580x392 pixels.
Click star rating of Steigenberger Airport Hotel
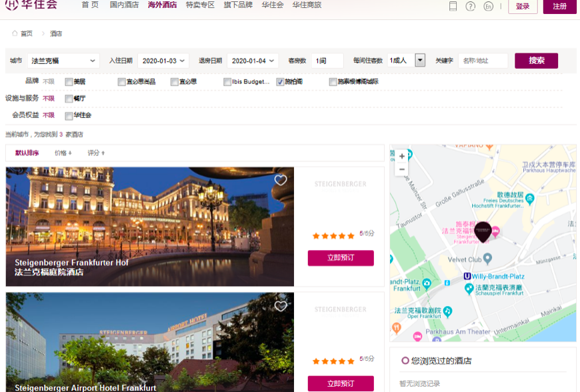pyautogui.click(x=333, y=361)
